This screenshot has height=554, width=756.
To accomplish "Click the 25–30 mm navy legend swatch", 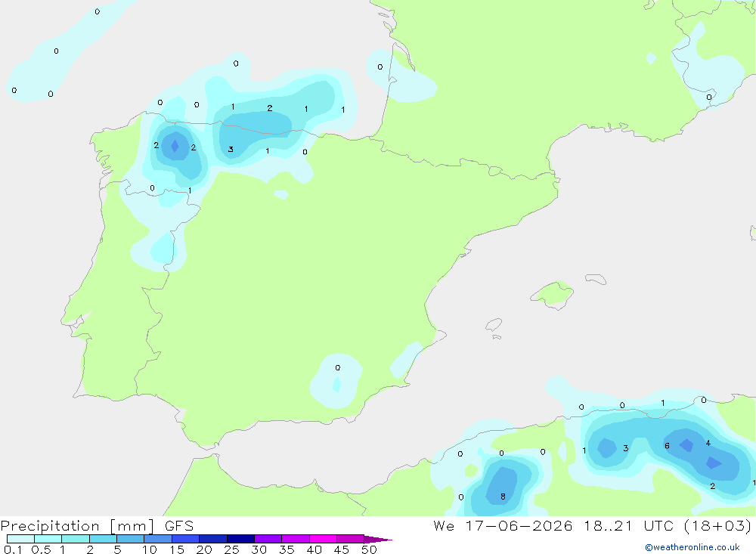I will coord(240,539).
